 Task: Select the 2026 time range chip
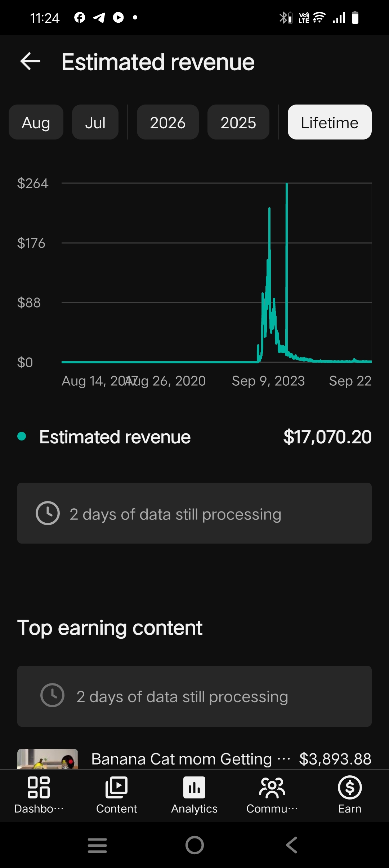[168, 122]
